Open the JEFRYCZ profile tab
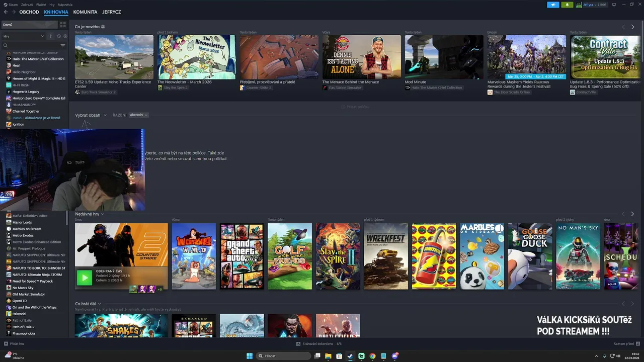Viewport: 644px width, 362px height. pos(111,12)
